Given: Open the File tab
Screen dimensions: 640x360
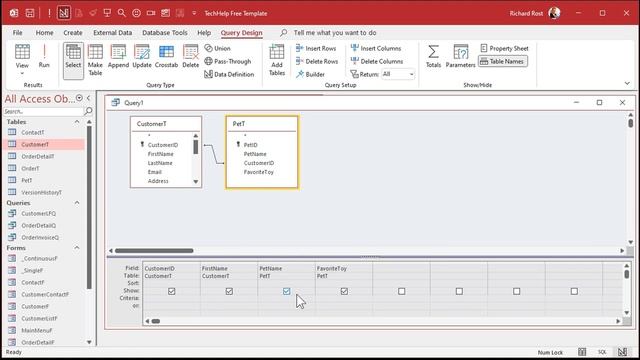Looking at the screenshot, I should point(18,33).
